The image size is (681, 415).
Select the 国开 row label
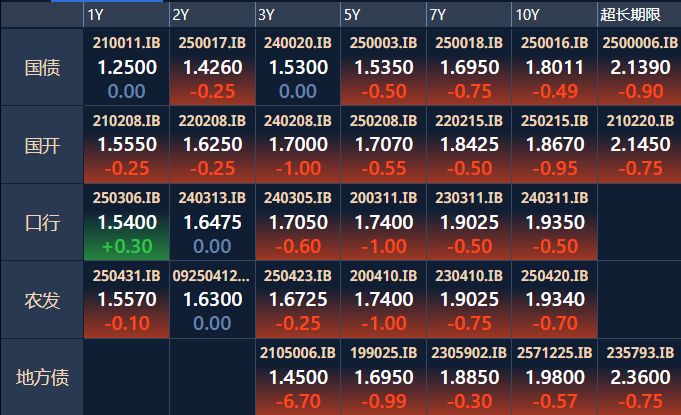point(42,145)
